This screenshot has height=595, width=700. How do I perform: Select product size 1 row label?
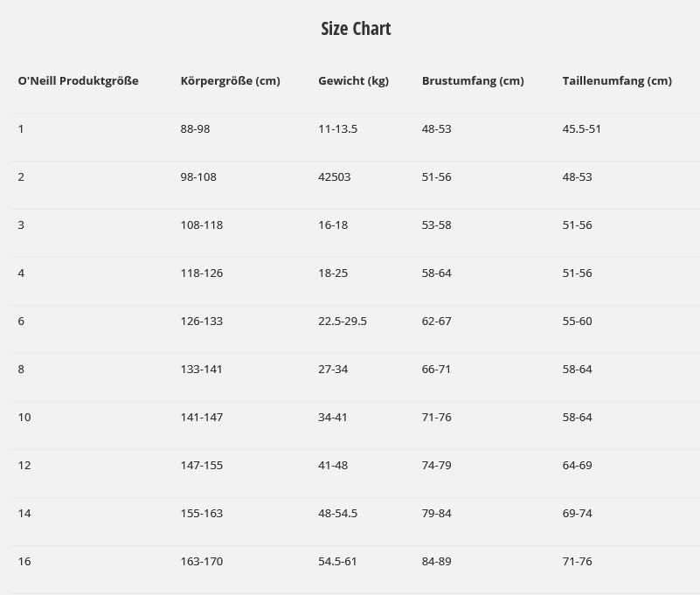[21, 129]
